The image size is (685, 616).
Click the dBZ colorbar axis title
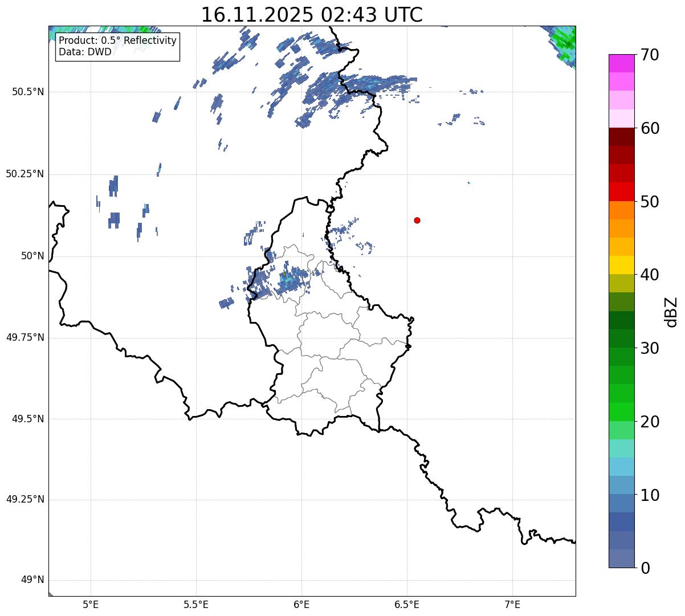(x=671, y=311)
